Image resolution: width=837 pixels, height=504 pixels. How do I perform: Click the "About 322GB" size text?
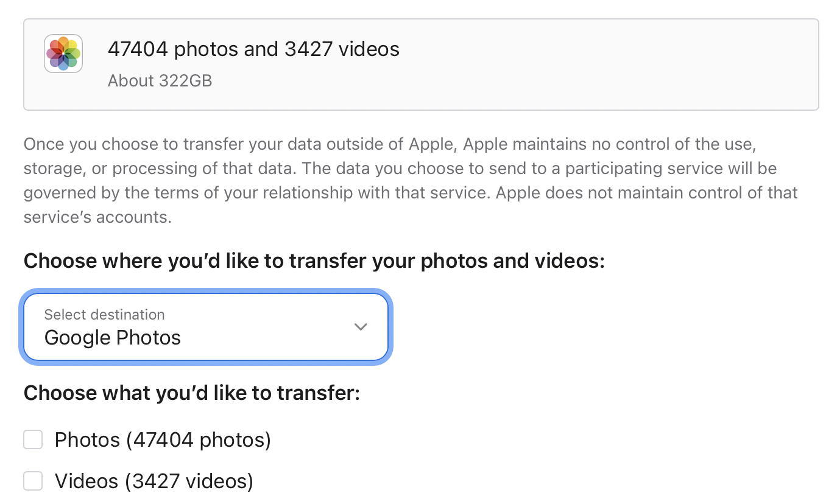pyautogui.click(x=160, y=81)
